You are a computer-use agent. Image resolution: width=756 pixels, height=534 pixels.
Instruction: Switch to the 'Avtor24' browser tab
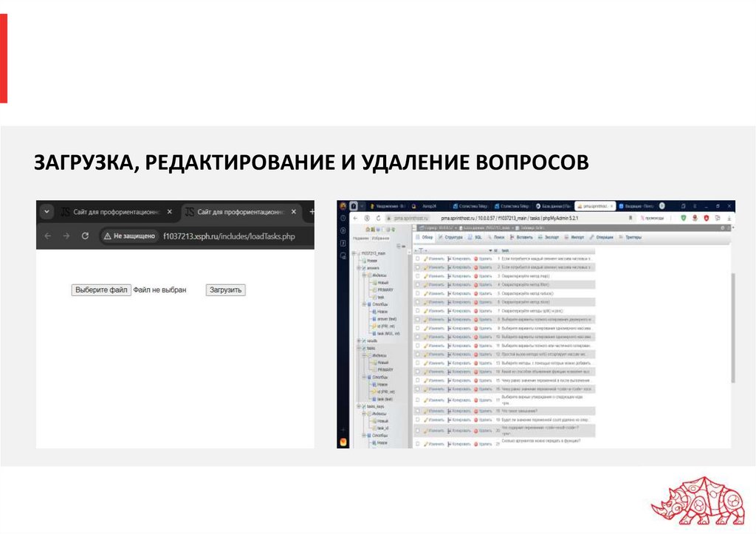tap(429, 206)
